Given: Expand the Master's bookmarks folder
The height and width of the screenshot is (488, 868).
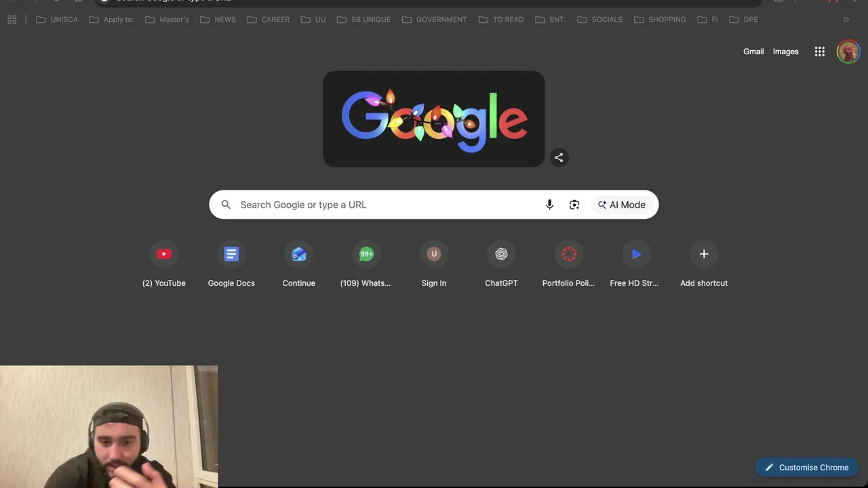Looking at the screenshot, I should [167, 20].
